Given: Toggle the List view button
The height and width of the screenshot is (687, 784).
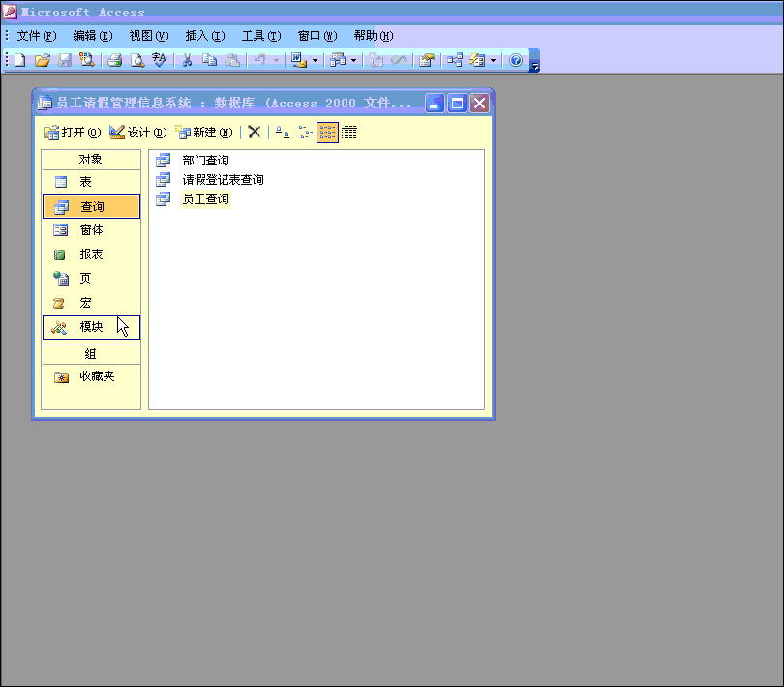Looking at the screenshot, I should coord(327,133).
